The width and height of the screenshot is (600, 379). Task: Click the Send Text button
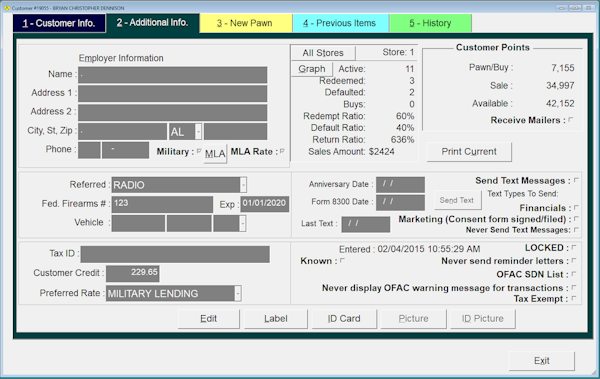457,200
